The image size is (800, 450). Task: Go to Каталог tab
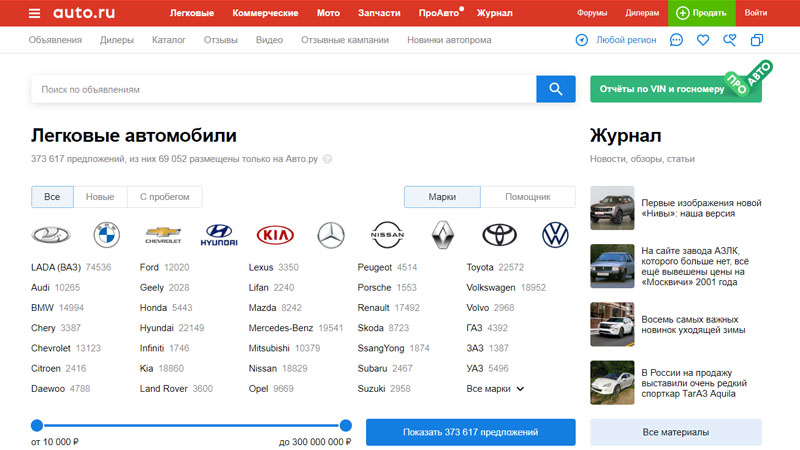pyautogui.click(x=169, y=40)
